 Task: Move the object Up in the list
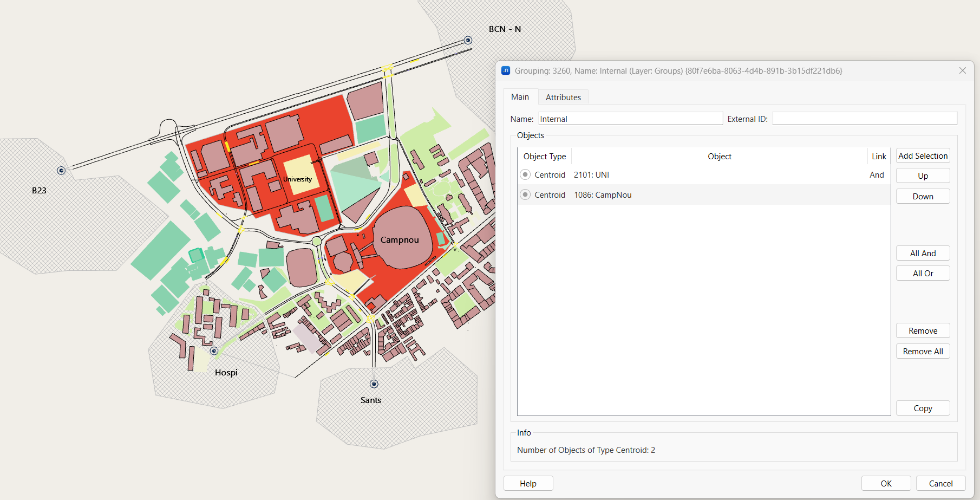(x=923, y=176)
